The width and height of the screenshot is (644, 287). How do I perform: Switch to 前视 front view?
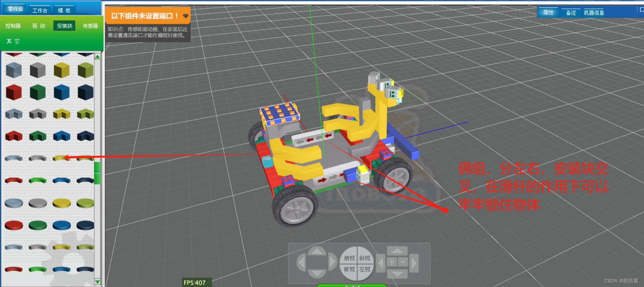coord(349,269)
